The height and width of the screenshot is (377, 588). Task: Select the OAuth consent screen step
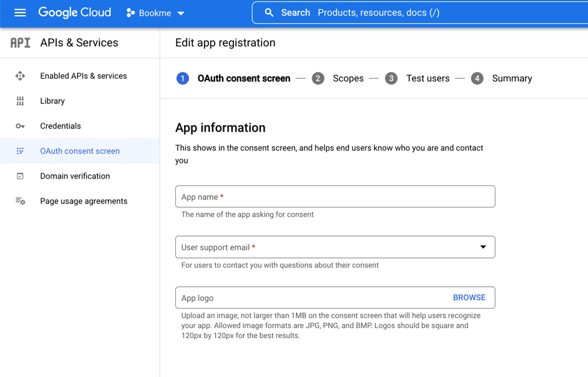click(x=243, y=78)
